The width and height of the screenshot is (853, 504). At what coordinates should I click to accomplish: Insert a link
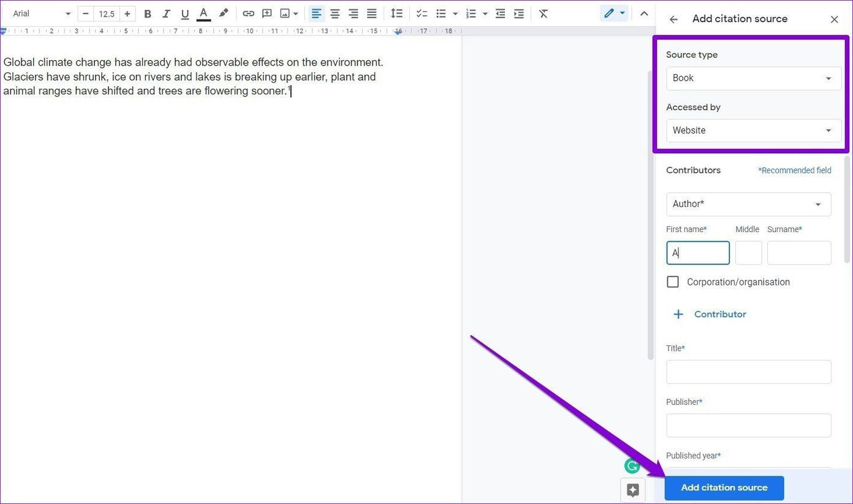248,13
